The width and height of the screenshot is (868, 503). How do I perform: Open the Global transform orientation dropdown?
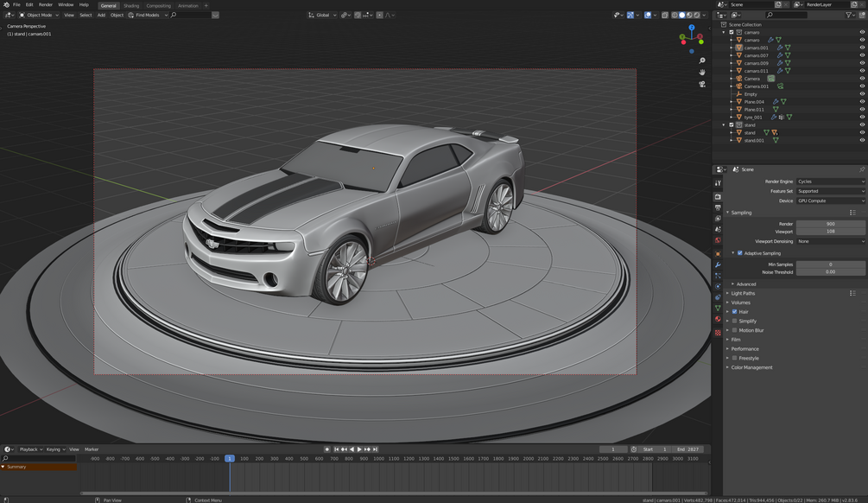(x=322, y=15)
